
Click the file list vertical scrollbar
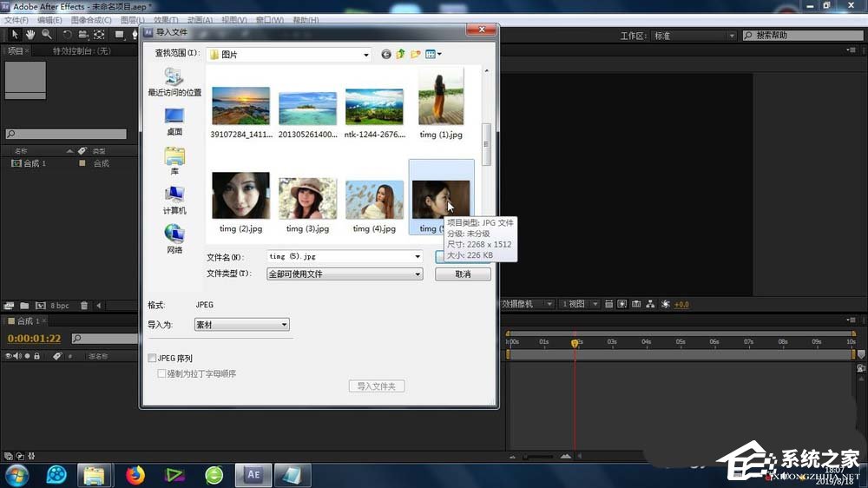tap(487, 143)
